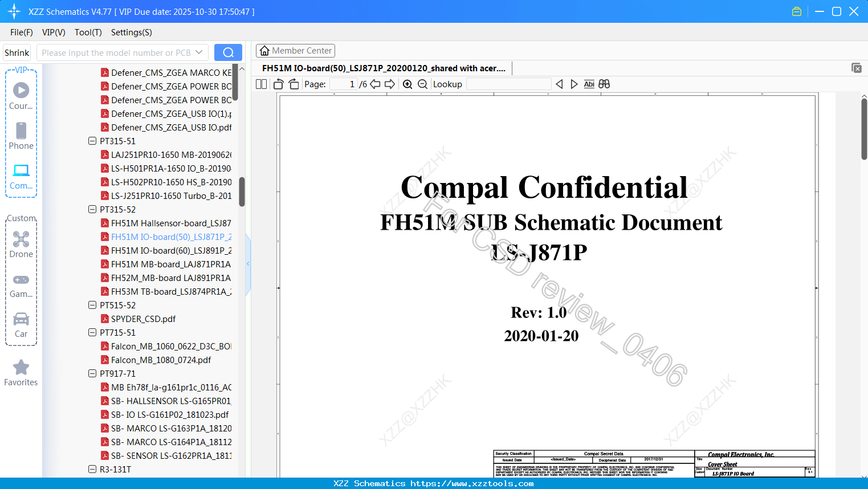This screenshot has height=489, width=868.
Task: Toggle the Abi match-case icon
Action: point(589,84)
